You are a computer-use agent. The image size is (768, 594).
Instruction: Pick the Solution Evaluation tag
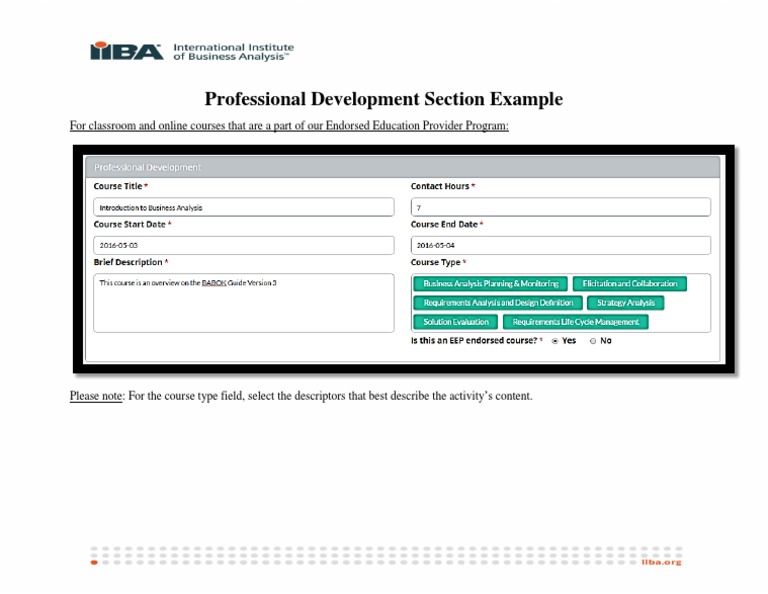point(456,322)
